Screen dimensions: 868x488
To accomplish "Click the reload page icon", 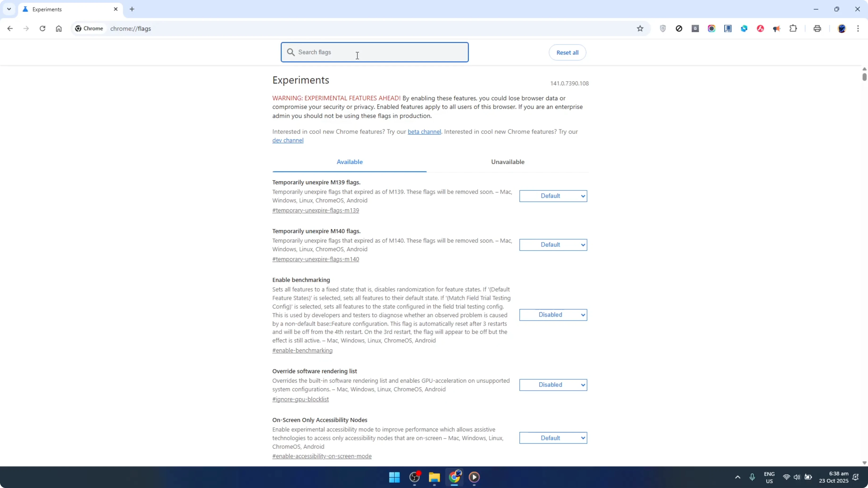I will point(42,29).
